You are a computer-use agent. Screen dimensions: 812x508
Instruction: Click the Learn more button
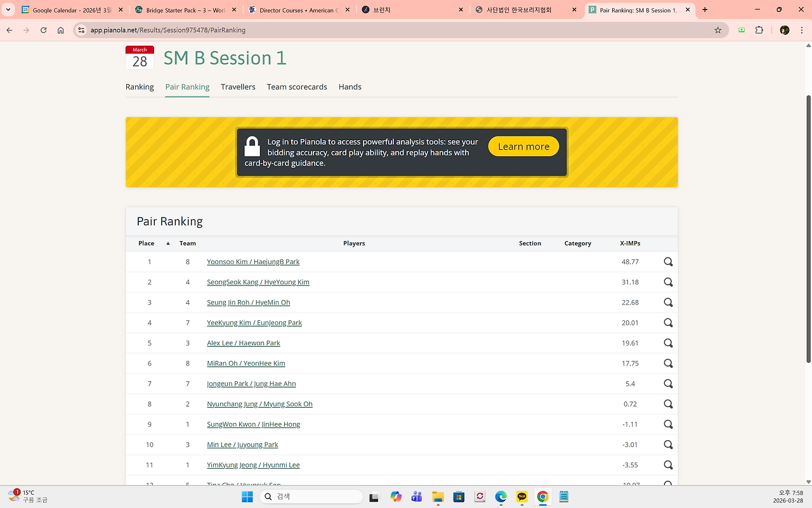coord(523,147)
